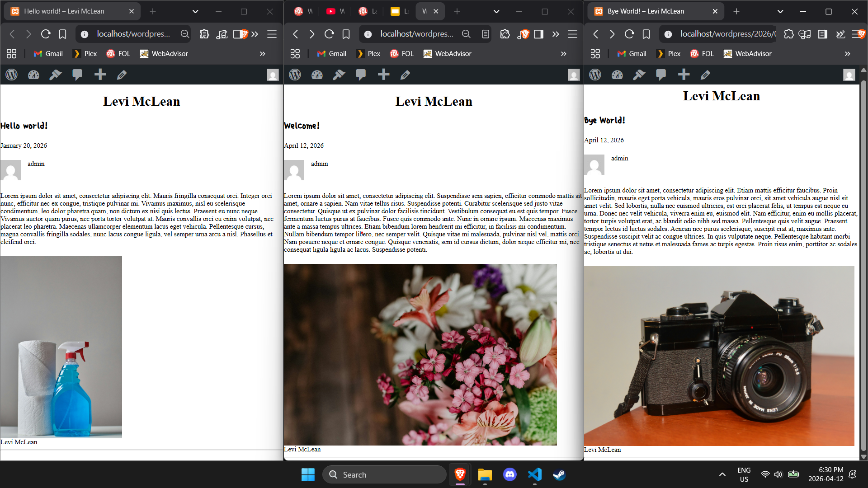Expand tab search dropdown in left window
The height and width of the screenshot is (488, 868).
[x=195, y=11]
